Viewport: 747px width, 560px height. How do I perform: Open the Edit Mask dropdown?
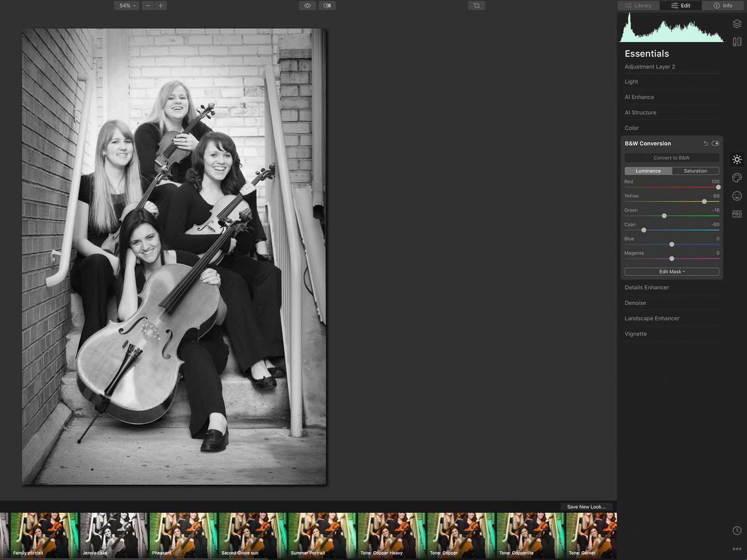(672, 272)
